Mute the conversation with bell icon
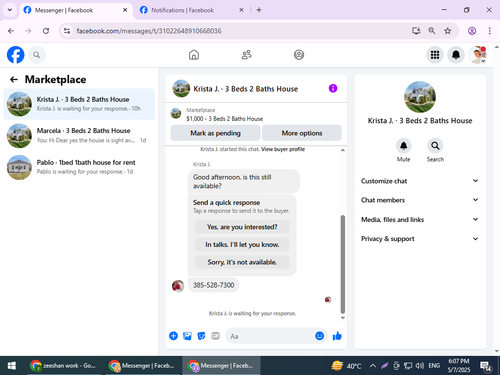 pos(403,146)
